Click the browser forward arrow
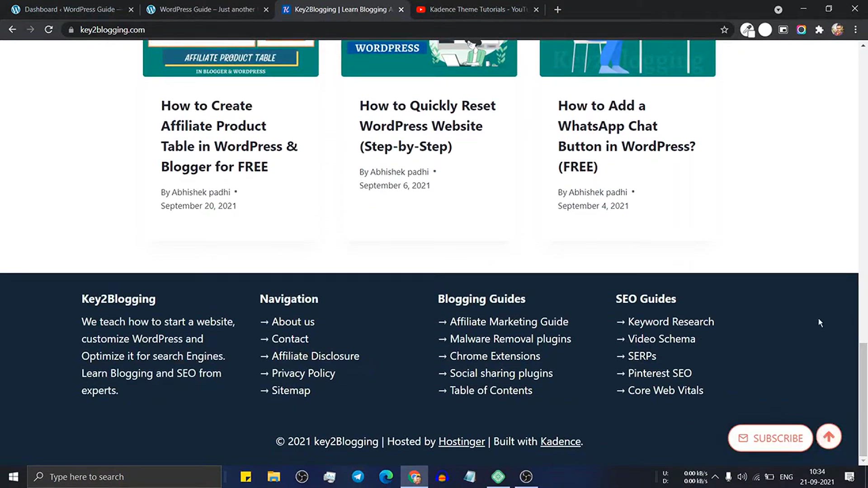The width and height of the screenshot is (868, 488). point(30,29)
